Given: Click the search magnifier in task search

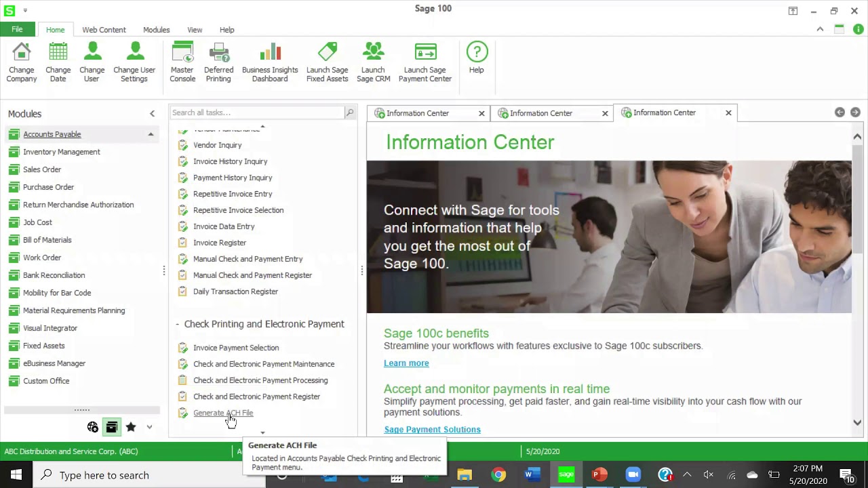Looking at the screenshot, I should tap(350, 113).
